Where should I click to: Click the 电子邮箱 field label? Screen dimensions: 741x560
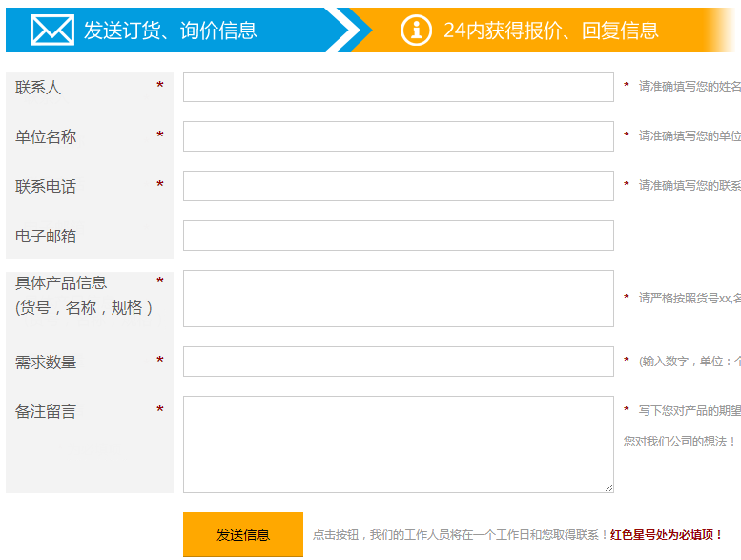point(46,237)
